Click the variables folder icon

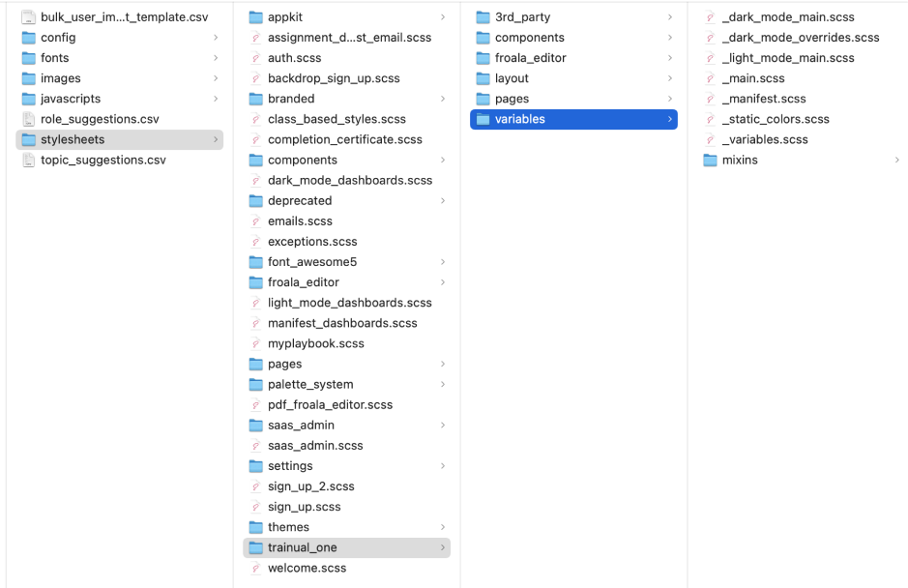click(483, 119)
